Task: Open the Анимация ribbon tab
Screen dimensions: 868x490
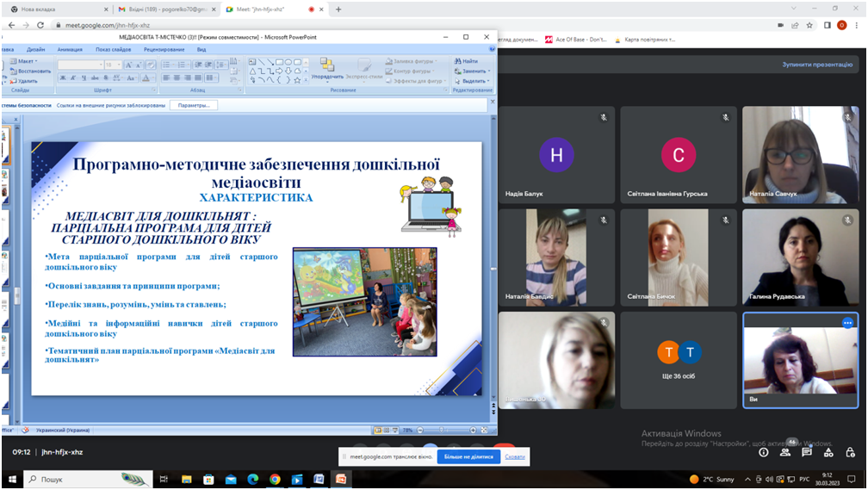Action: point(70,49)
